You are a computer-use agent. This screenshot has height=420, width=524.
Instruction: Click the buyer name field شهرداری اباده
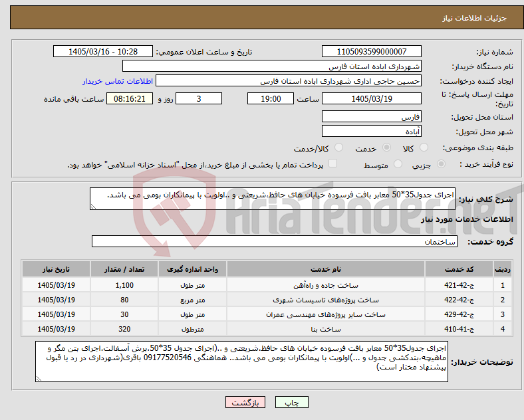click(272, 66)
